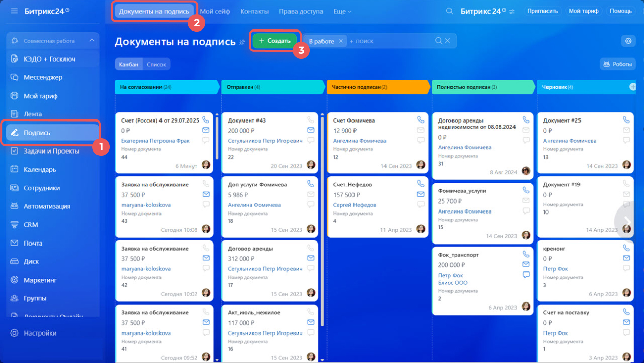Click the Мой тариф button in top header
The width and height of the screenshot is (644, 363).
tap(584, 11)
